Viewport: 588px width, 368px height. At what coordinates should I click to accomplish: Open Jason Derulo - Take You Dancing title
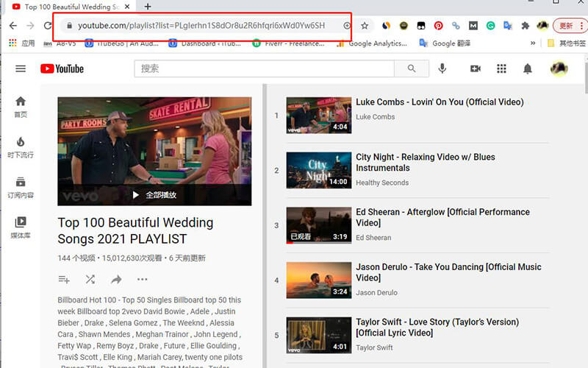click(x=448, y=272)
